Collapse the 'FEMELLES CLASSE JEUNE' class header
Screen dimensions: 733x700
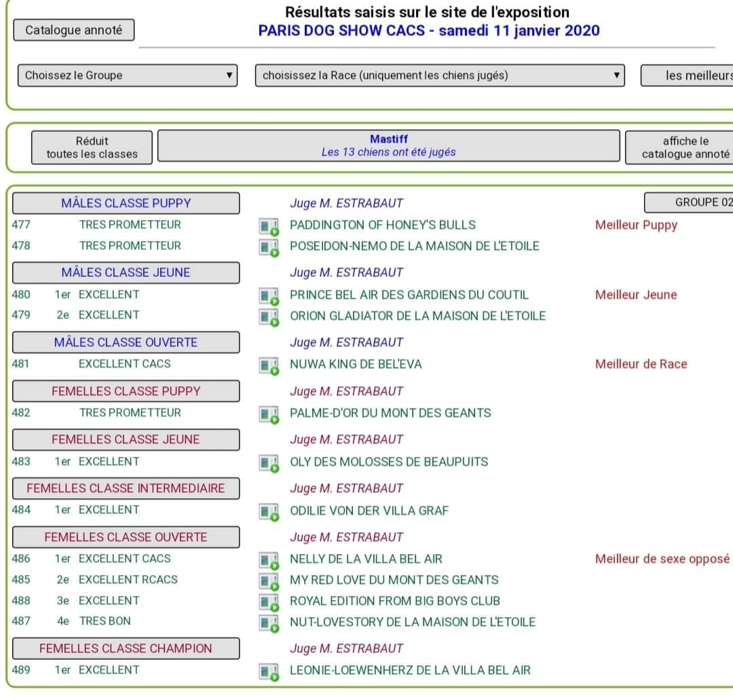pos(126,439)
